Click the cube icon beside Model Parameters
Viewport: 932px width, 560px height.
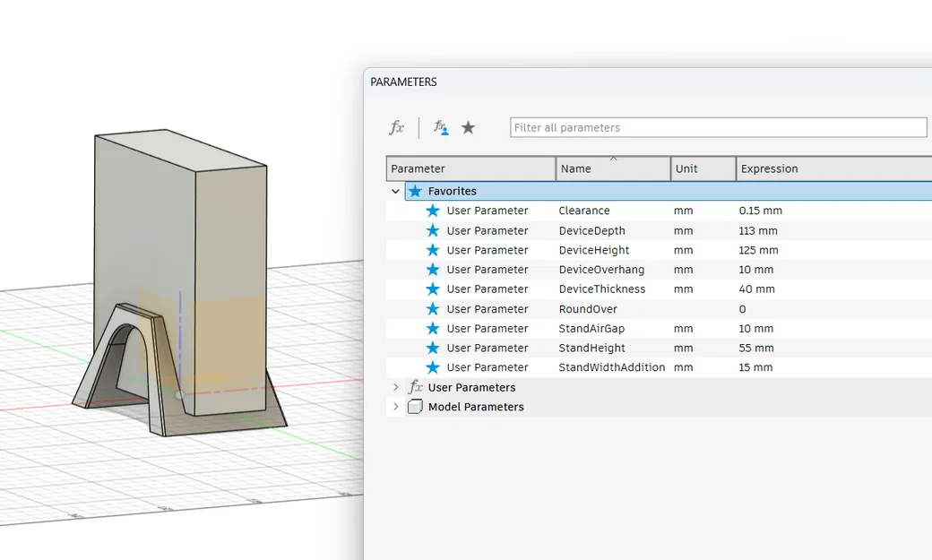[x=415, y=406]
